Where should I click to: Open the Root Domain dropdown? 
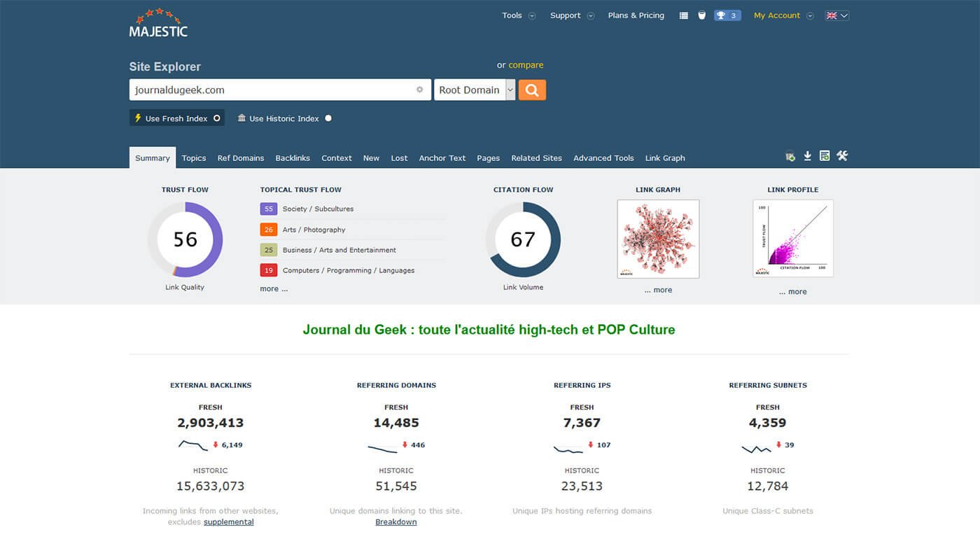(475, 90)
